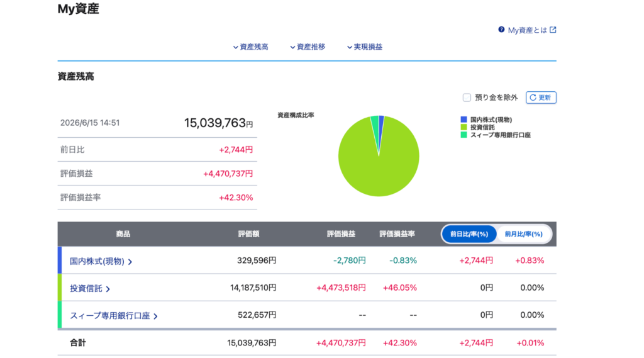
Task: Click the help question mark icon
Action: point(501,30)
